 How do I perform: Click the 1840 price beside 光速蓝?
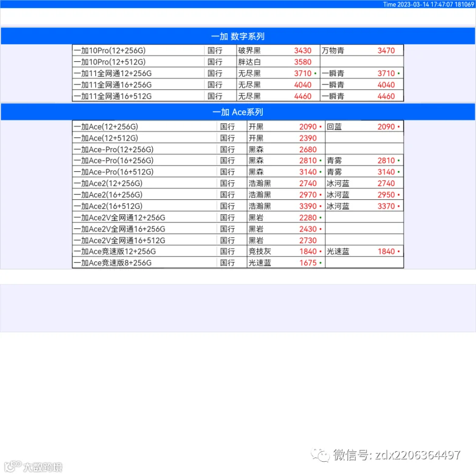point(386,251)
